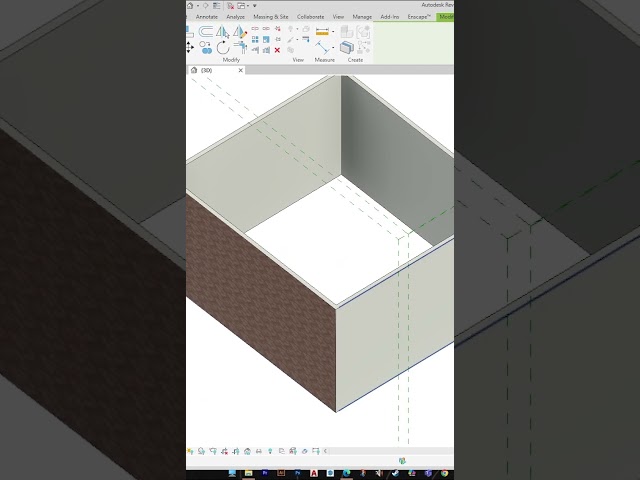Open Customize Quick Access Toolbar dropdown
This screenshot has width=640, height=480.
point(255,5)
